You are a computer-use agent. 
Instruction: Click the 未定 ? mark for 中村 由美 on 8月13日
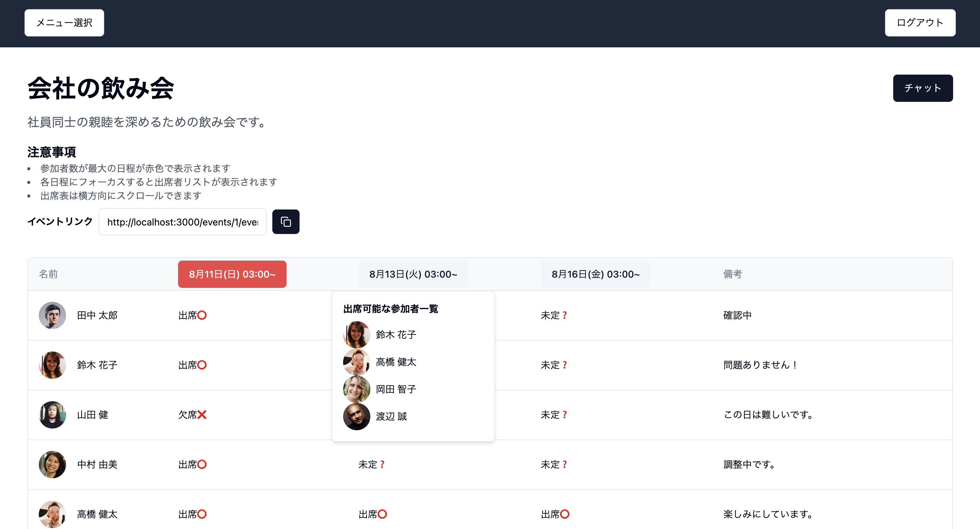pyautogui.click(x=371, y=464)
